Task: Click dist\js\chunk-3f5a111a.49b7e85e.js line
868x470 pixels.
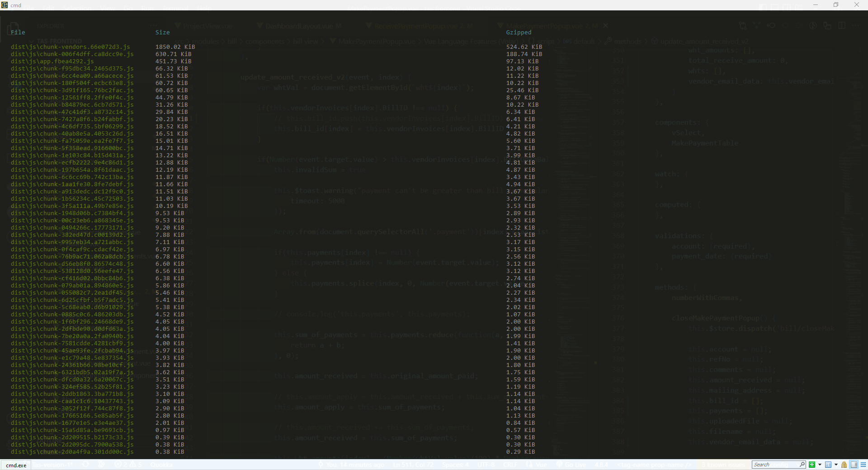Action: (x=72, y=206)
